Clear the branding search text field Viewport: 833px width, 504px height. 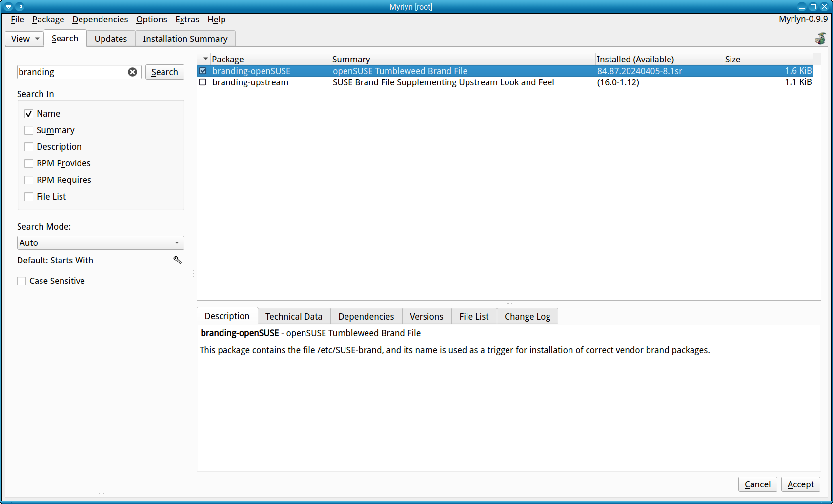click(132, 72)
